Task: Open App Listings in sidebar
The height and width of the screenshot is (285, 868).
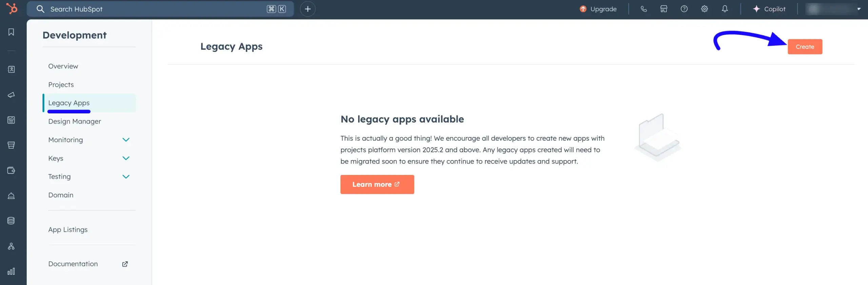Action: [x=68, y=229]
